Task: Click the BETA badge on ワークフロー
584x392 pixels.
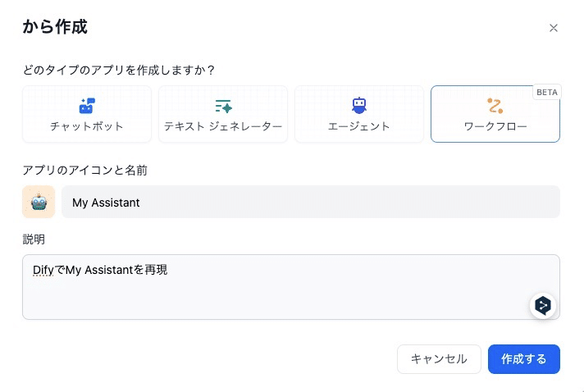Action: [x=547, y=93]
